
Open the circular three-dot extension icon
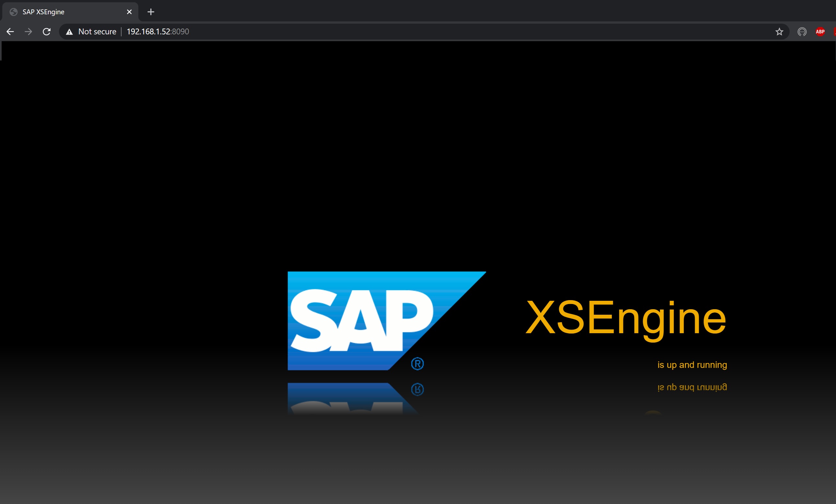click(802, 31)
